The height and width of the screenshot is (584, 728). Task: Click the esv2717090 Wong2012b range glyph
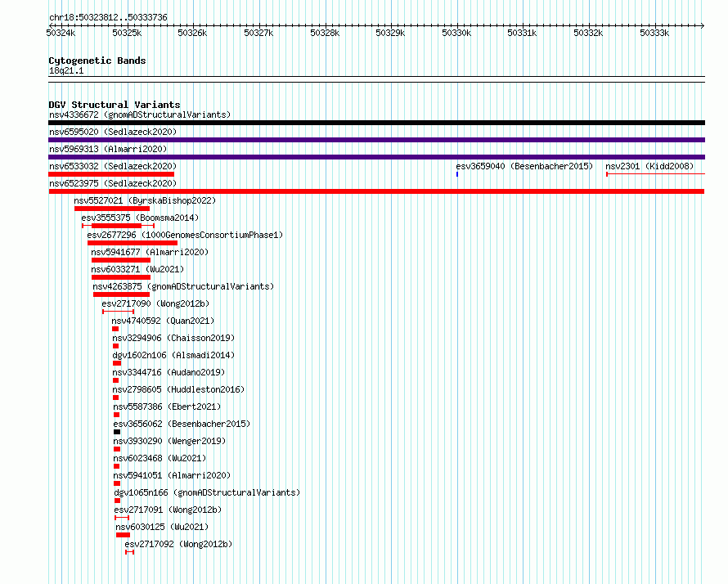pyautogui.click(x=119, y=312)
